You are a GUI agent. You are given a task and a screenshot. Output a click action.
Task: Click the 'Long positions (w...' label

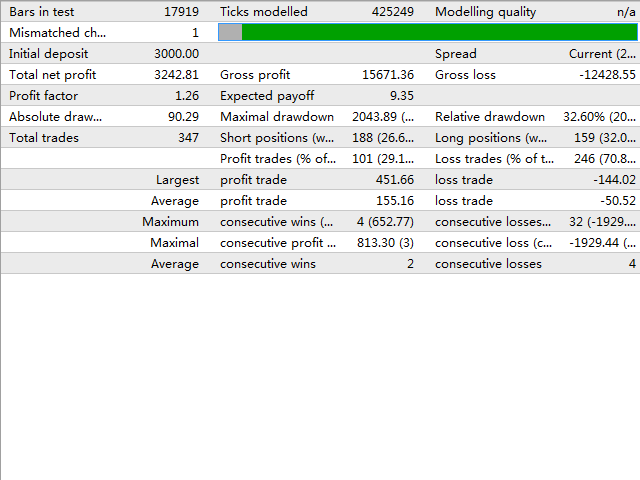coord(491,138)
